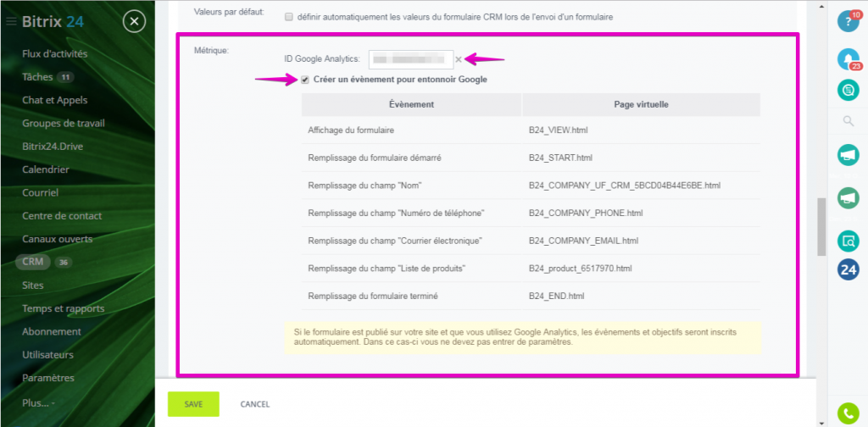
Task: Open Utilisateurs in the left menu
Action: [x=48, y=355]
